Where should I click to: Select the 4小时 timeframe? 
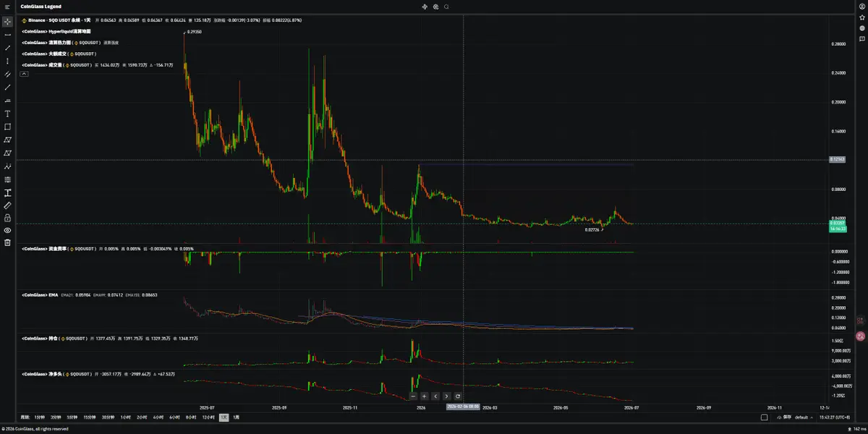pos(158,417)
